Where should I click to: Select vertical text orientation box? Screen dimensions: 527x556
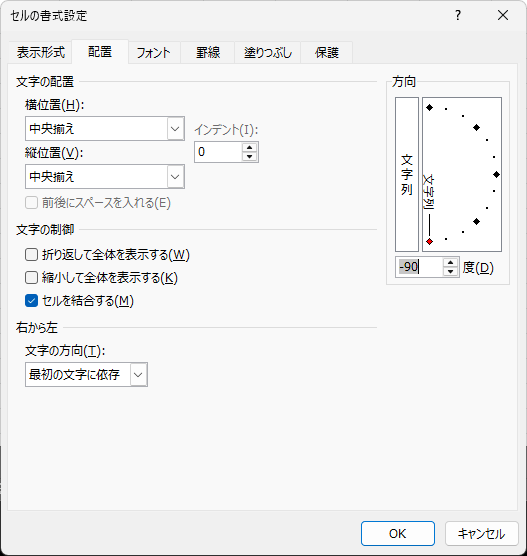(407, 174)
